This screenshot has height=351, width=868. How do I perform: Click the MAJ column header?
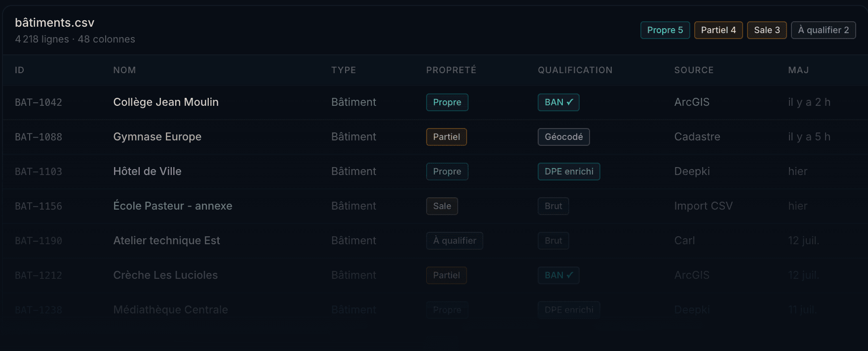point(798,70)
